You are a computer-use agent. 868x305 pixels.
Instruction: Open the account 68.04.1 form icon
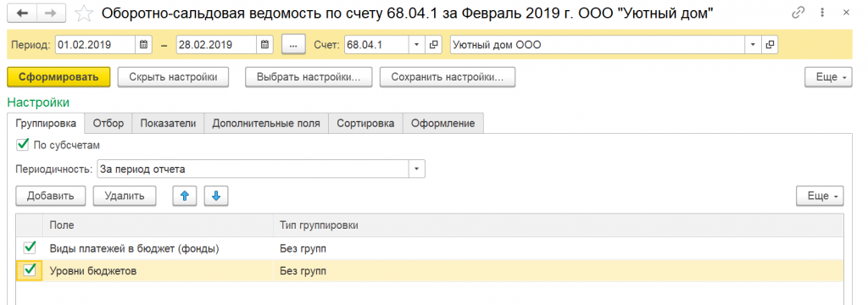pos(434,45)
